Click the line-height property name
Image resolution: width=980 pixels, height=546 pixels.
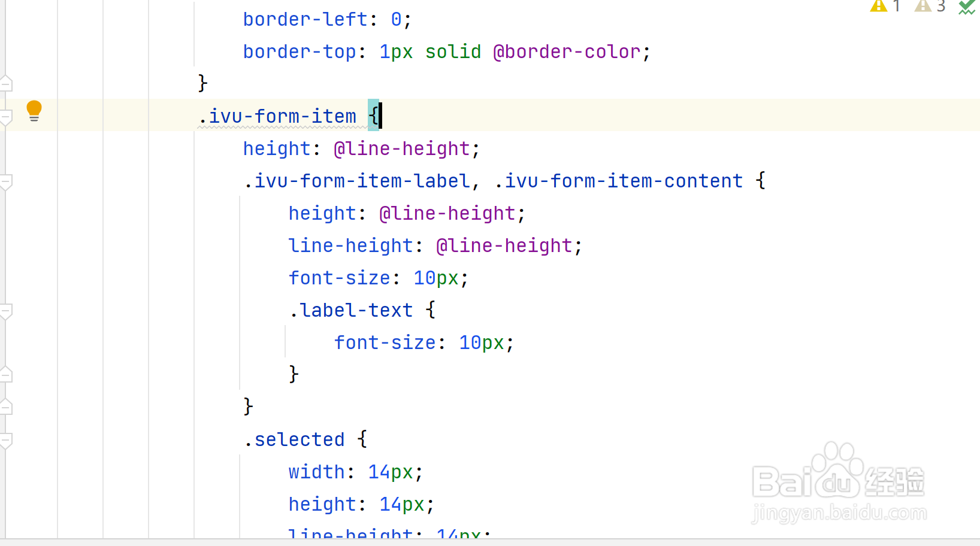[x=351, y=245]
